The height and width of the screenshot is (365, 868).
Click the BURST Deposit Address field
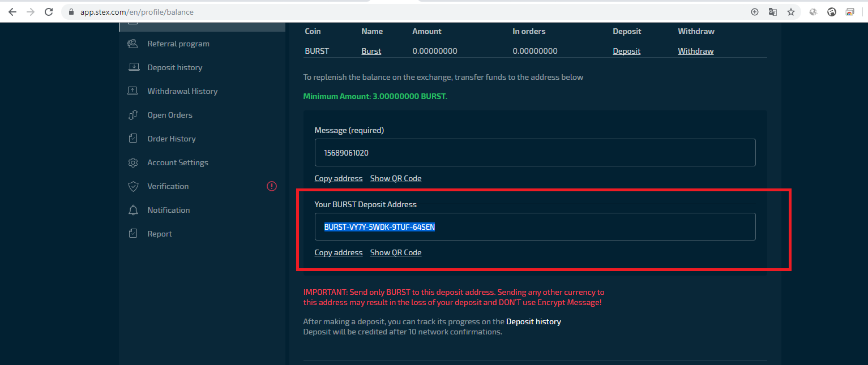pyautogui.click(x=535, y=227)
